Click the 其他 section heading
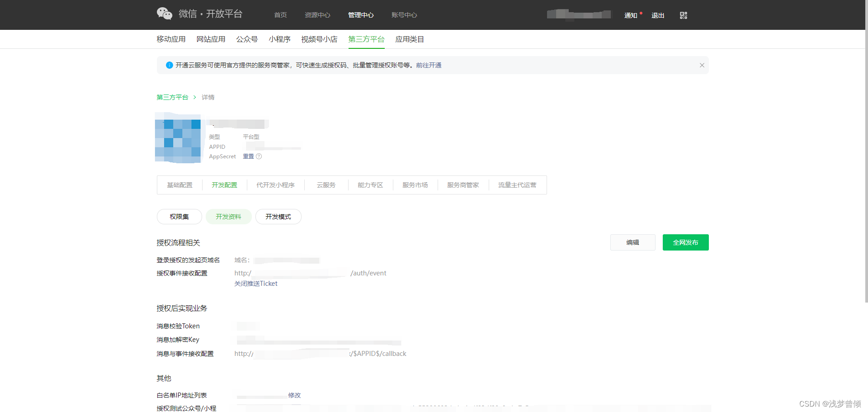Screen dimensions: 868x412 pyautogui.click(x=164, y=378)
